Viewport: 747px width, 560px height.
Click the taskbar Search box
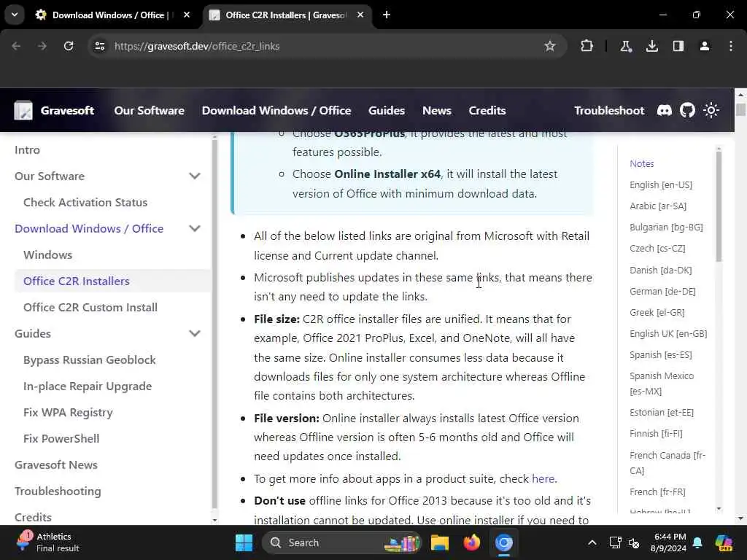pos(341,542)
